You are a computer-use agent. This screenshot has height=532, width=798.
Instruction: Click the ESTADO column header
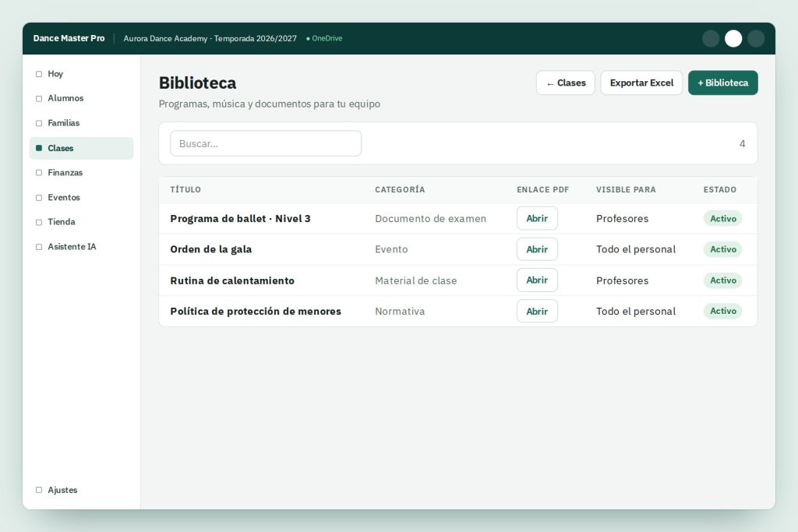point(719,190)
